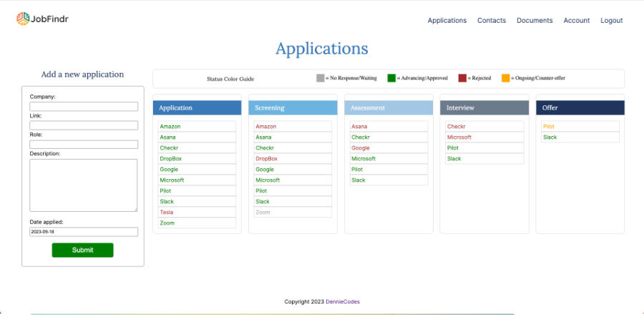Viewport: 644px width, 315px height.
Task: Open Checkr in the Assessment column
Action: coord(389,137)
